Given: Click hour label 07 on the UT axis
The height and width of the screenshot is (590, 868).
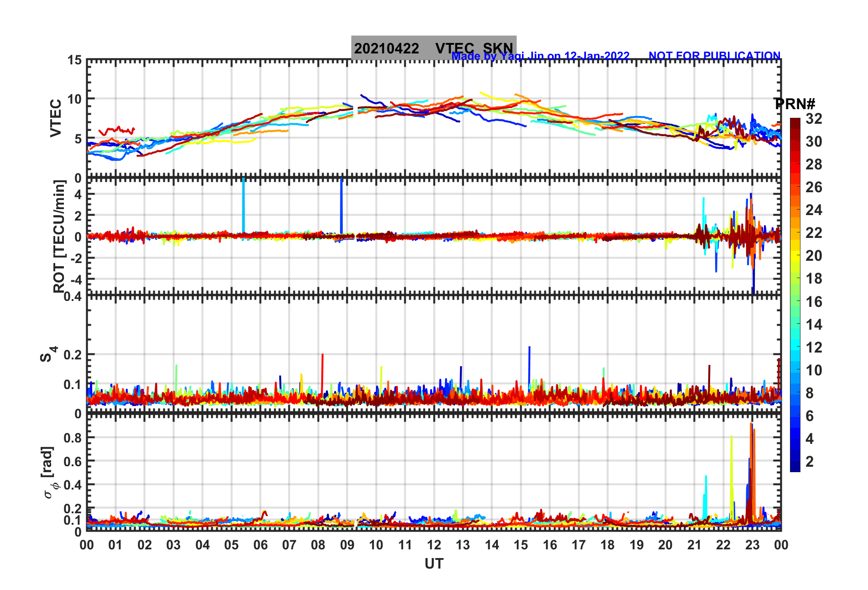Looking at the screenshot, I should pos(289,545).
